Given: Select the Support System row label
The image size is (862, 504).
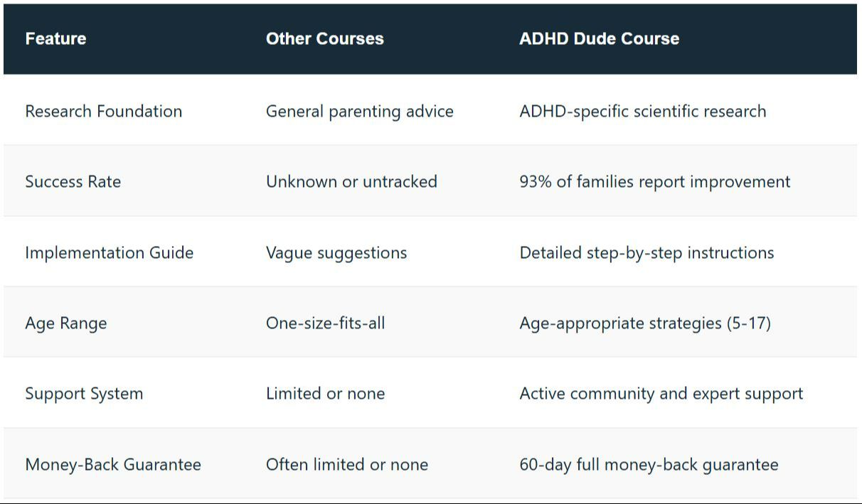Looking at the screenshot, I should pos(84,393).
